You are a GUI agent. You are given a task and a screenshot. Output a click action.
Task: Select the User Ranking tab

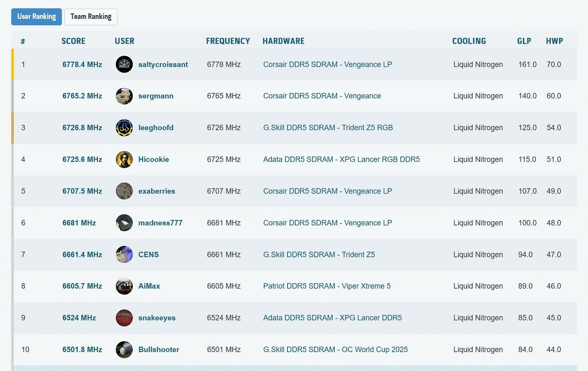click(x=37, y=17)
